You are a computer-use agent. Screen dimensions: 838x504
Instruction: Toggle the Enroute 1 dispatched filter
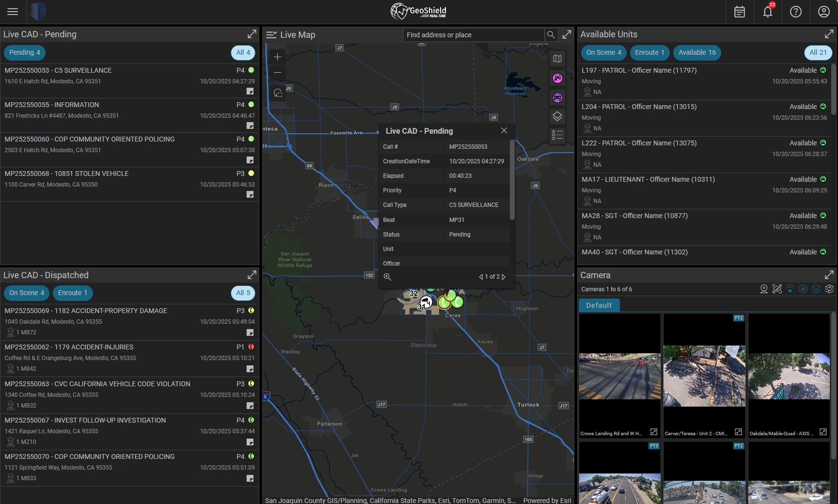point(73,293)
